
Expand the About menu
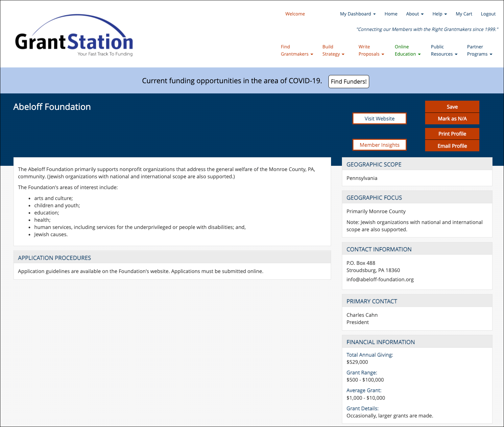tap(415, 14)
